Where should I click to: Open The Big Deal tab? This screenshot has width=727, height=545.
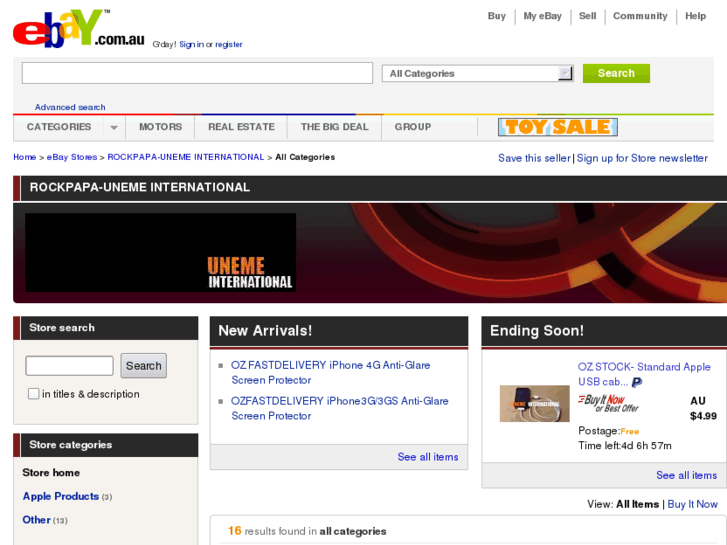click(x=334, y=127)
